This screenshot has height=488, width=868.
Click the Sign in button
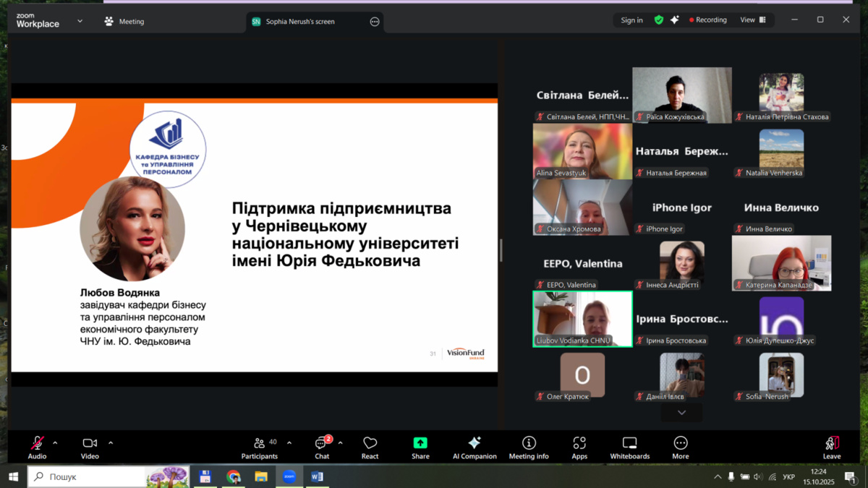631,20
